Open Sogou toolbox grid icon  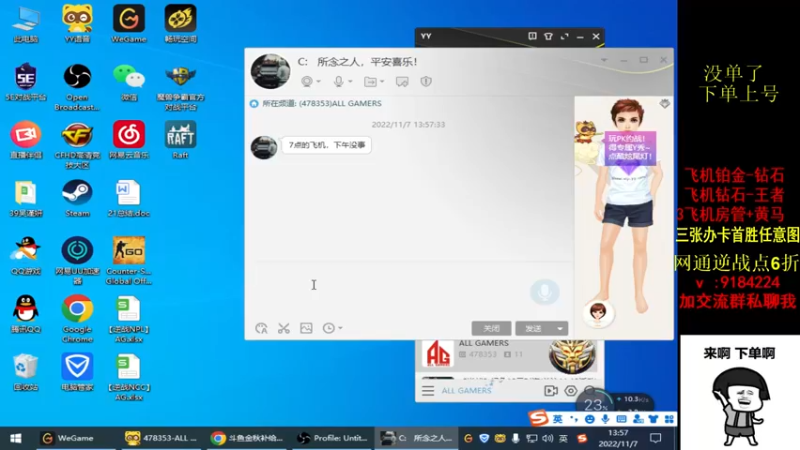click(x=669, y=419)
